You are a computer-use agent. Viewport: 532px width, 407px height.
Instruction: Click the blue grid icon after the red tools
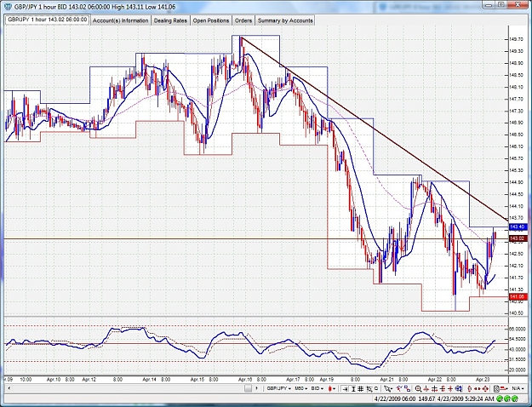[x=459, y=388]
